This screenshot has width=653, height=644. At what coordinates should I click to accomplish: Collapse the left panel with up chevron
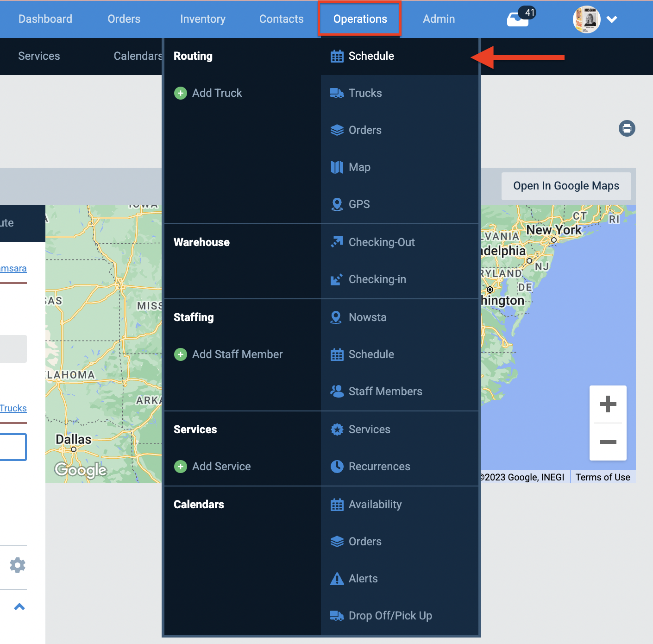point(19,606)
